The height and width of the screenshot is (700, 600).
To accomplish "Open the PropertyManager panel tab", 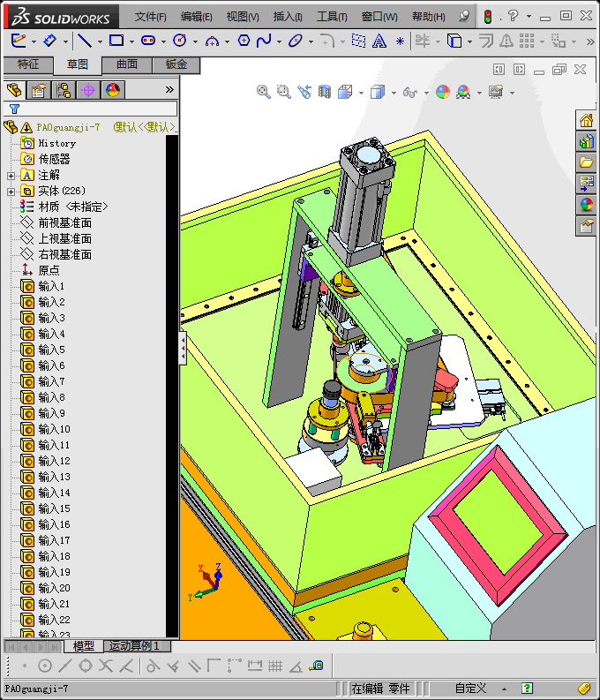I will pyautogui.click(x=39, y=90).
